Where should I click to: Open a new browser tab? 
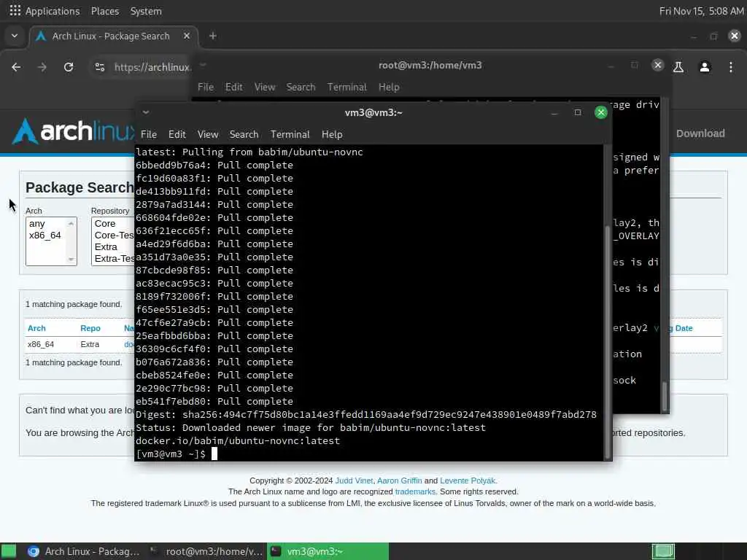[212, 36]
